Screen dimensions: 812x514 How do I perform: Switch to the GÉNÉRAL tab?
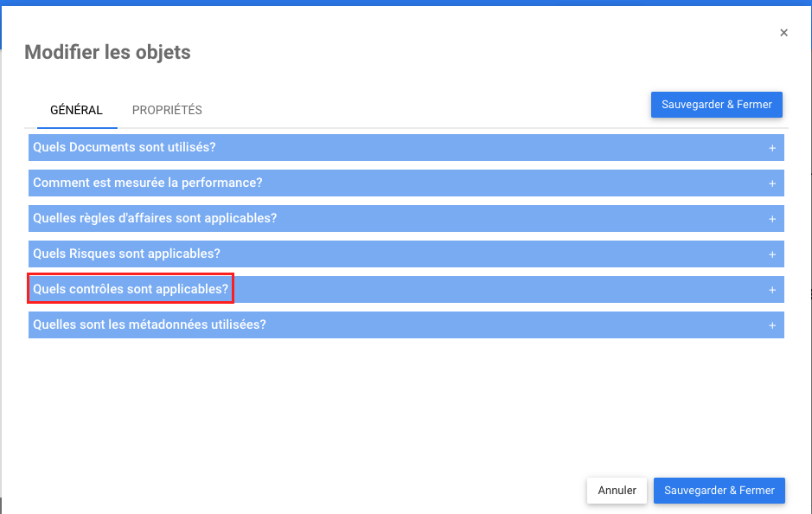(x=76, y=110)
